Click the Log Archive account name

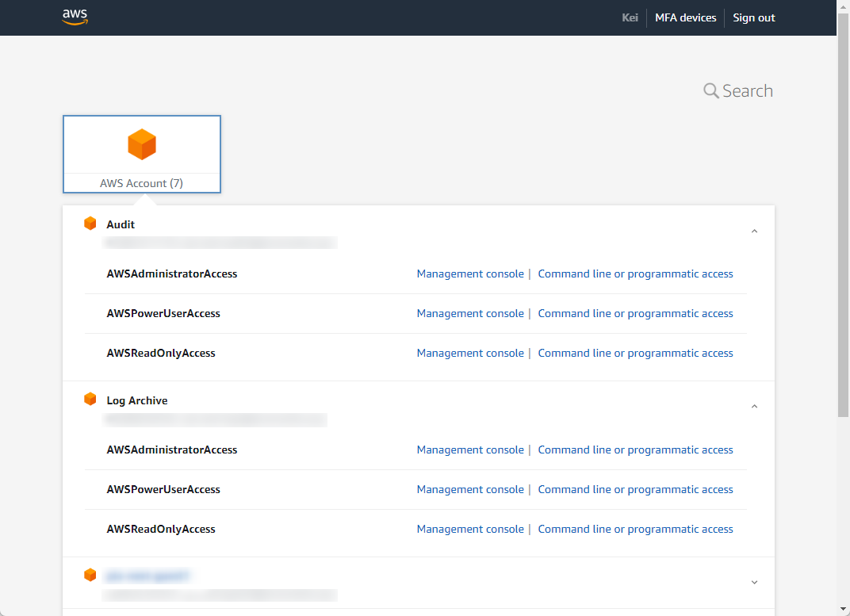[136, 400]
